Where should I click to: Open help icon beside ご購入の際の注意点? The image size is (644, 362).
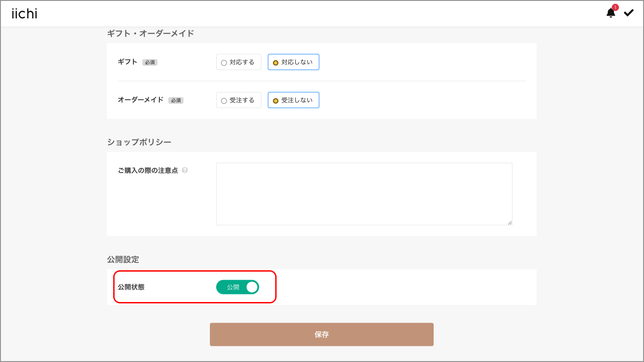pyautogui.click(x=185, y=170)
